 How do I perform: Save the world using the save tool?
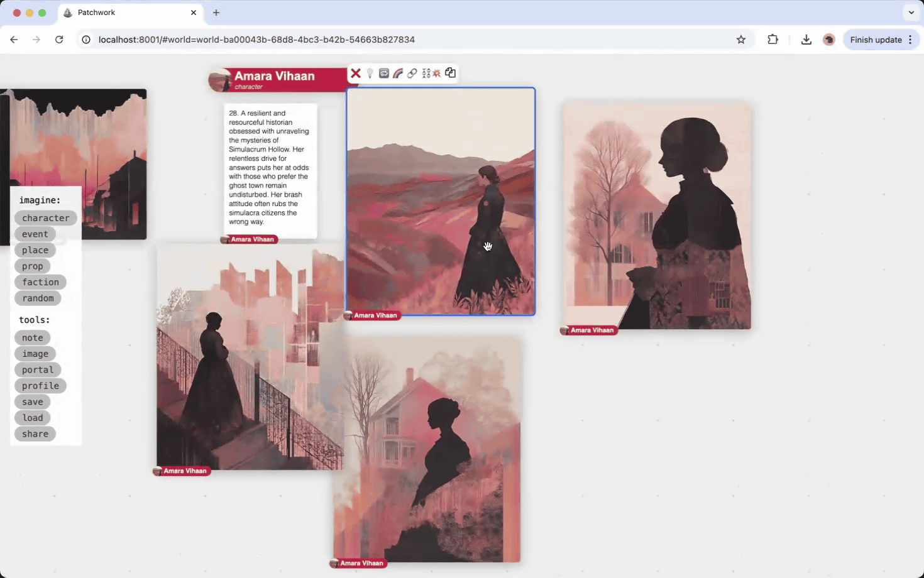click(32, 401)
